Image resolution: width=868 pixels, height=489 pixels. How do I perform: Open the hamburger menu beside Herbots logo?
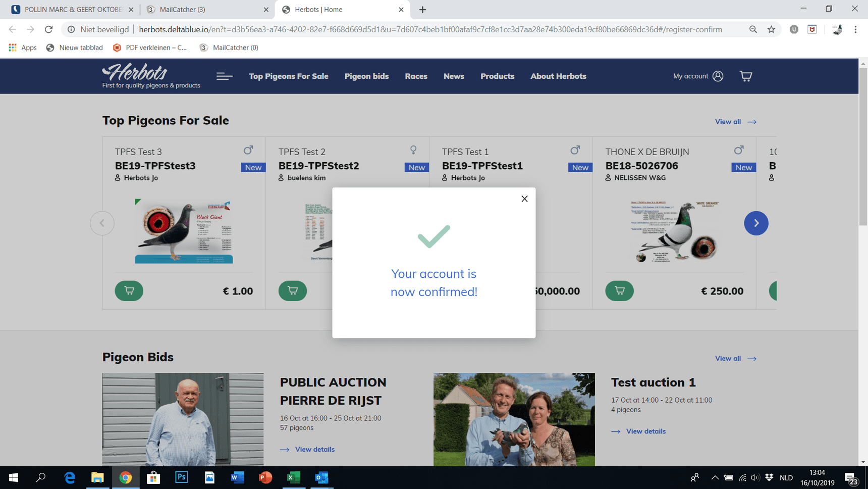point(224,76)
